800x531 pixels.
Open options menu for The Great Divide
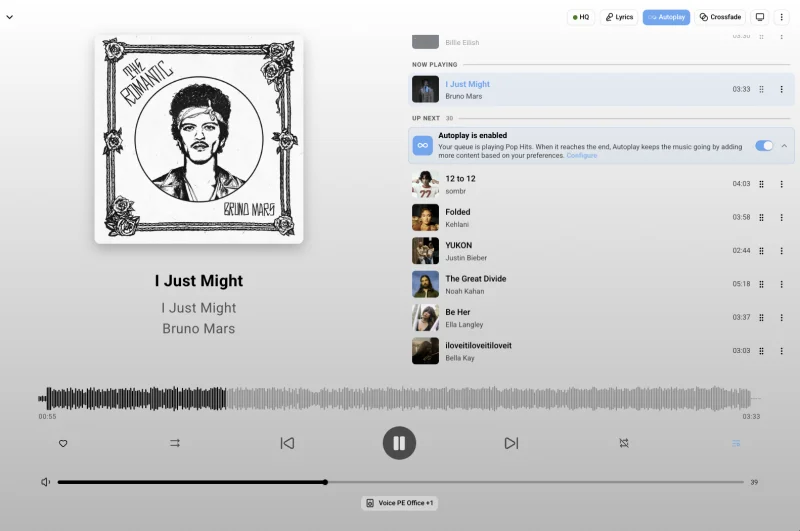point(781,284)
